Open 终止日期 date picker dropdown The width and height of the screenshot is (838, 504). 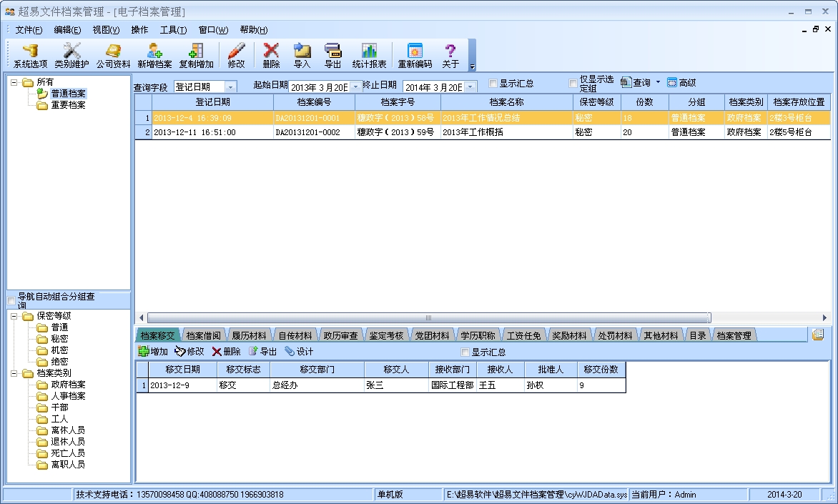coord(470,87)
